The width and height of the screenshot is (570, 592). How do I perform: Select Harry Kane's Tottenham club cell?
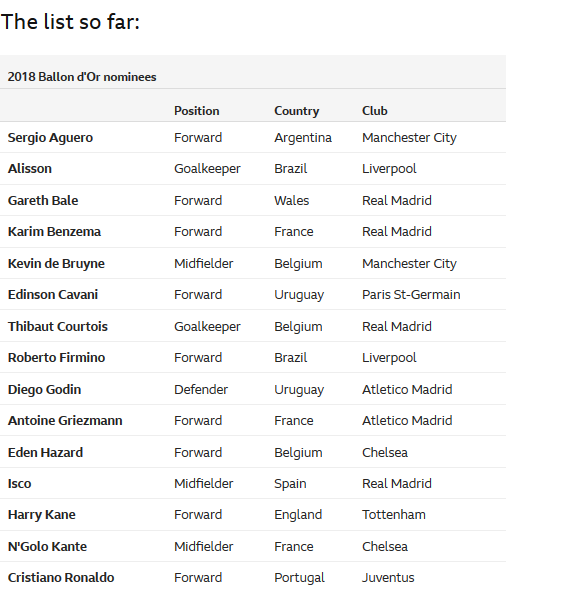click(394, 515)
